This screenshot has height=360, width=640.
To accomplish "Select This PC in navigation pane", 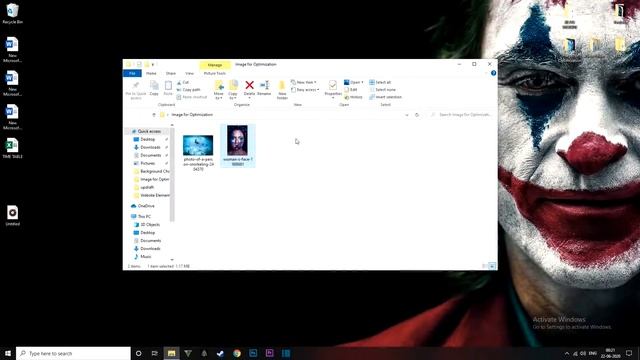I will tap(141, 216).
